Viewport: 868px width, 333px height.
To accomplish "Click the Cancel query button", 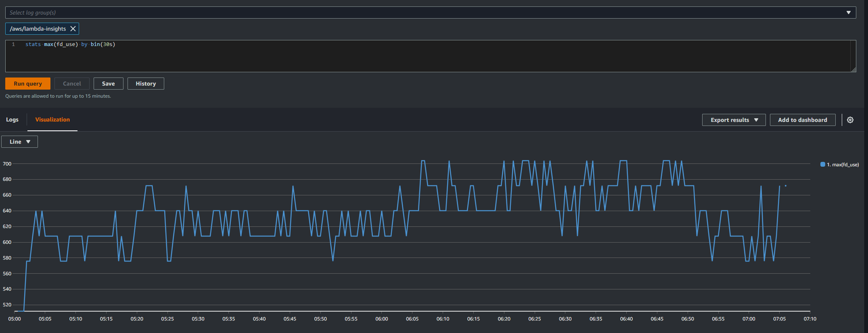I will pyautogui.click(x=72, y=84).
